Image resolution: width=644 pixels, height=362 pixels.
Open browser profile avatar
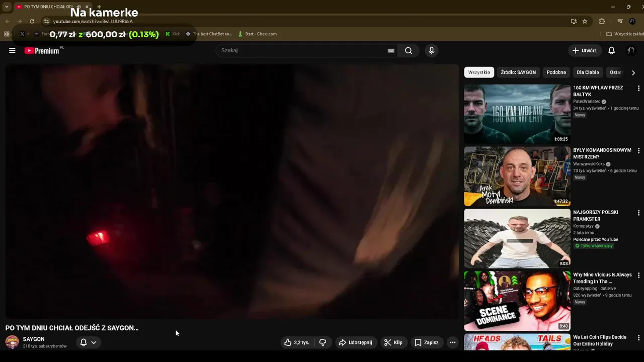point(632,21)
